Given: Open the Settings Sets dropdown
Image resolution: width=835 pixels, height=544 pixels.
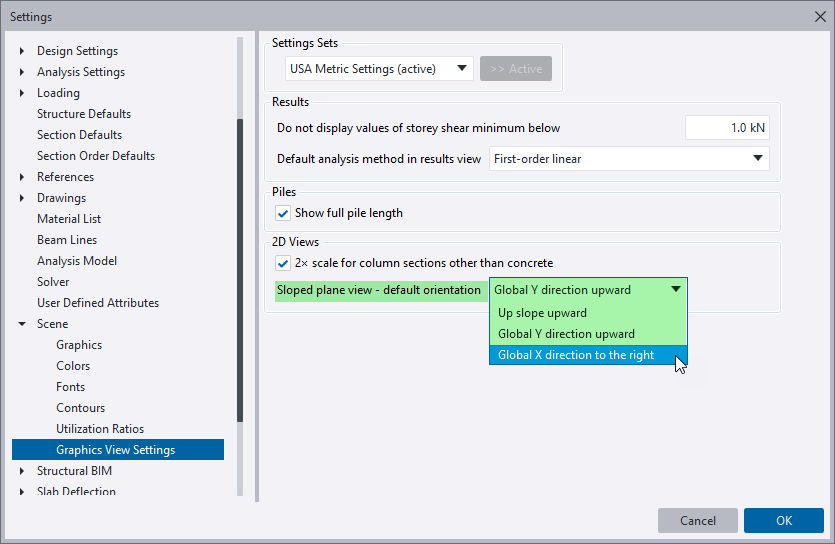Looking at the screenshot, I should click(378, 69).
